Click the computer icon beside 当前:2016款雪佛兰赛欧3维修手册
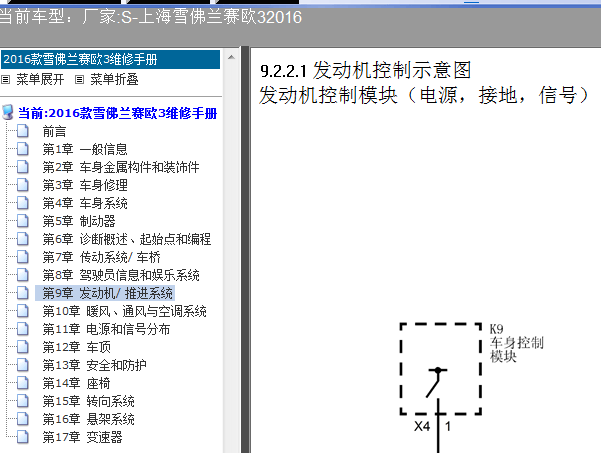The width and height of the screenshot is (601, 453). click(x=8, y=112)
